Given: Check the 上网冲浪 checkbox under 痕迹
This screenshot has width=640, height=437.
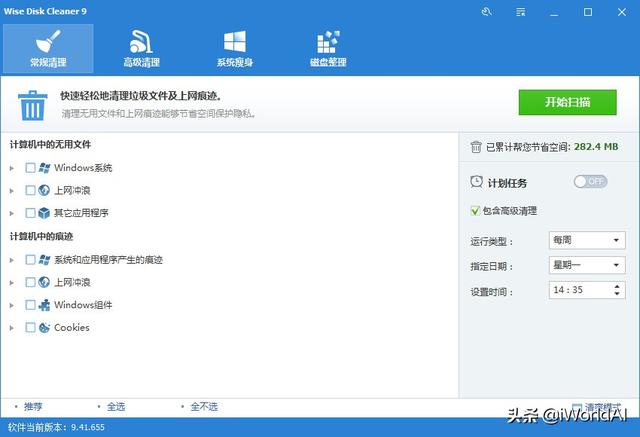Looking at the screenshot, I should [30, 282].
